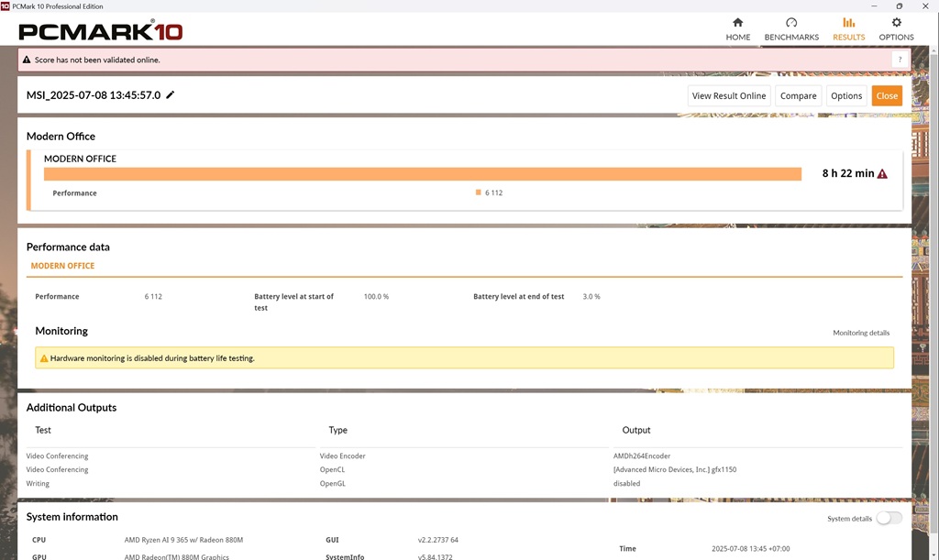Click the Performance score 6 112 in the bar legend
Image resolution: width=939 pixels, height=560 pixels.
tap(494, 192)
